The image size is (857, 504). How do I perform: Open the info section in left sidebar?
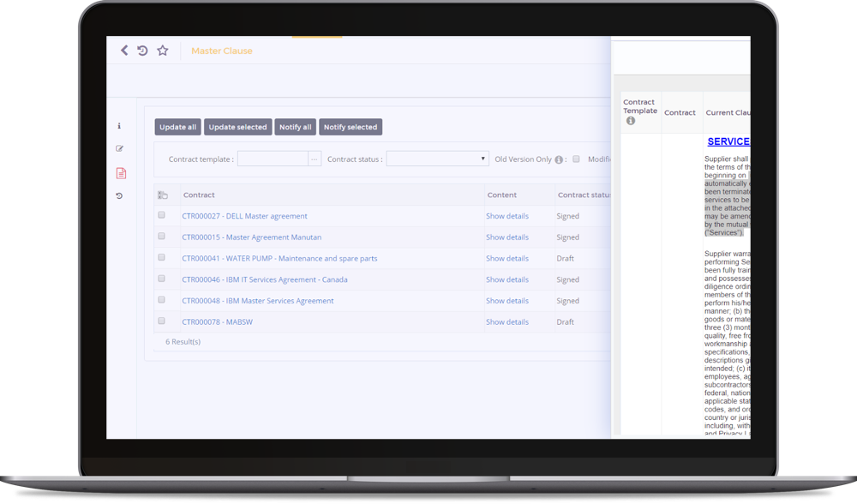click(x=119, y=126)
